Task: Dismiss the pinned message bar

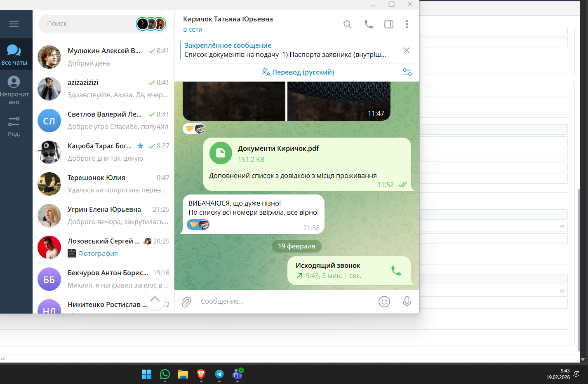Action: coord(407,50)
